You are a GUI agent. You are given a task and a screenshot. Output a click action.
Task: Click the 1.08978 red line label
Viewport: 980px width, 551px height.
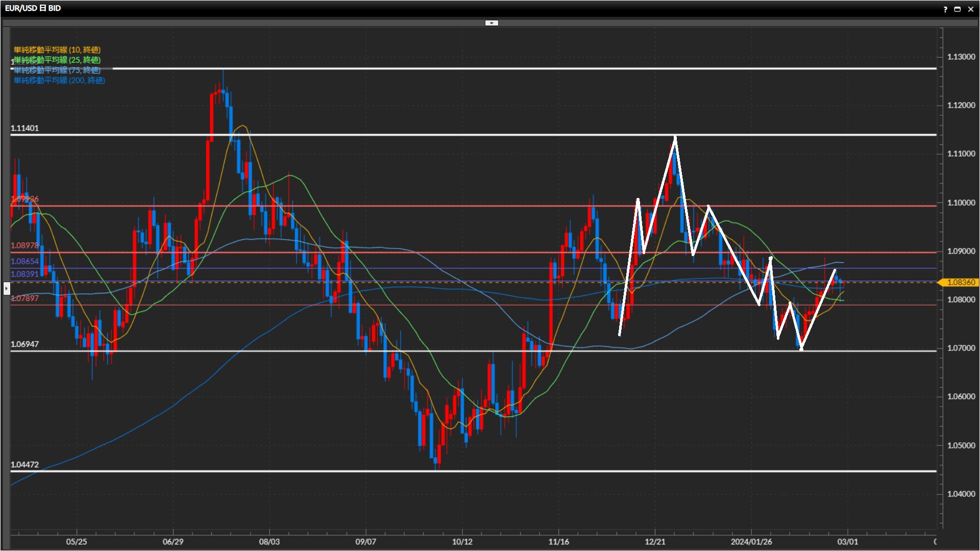pyautogui.click(x=24, y=245)
